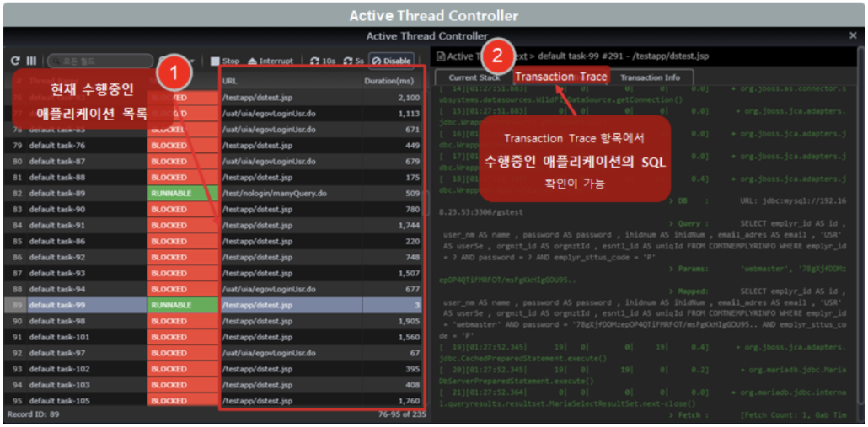Screen dimensions: 868x427
Task: Select row 84 default task-91
Action: pos(213,225)
